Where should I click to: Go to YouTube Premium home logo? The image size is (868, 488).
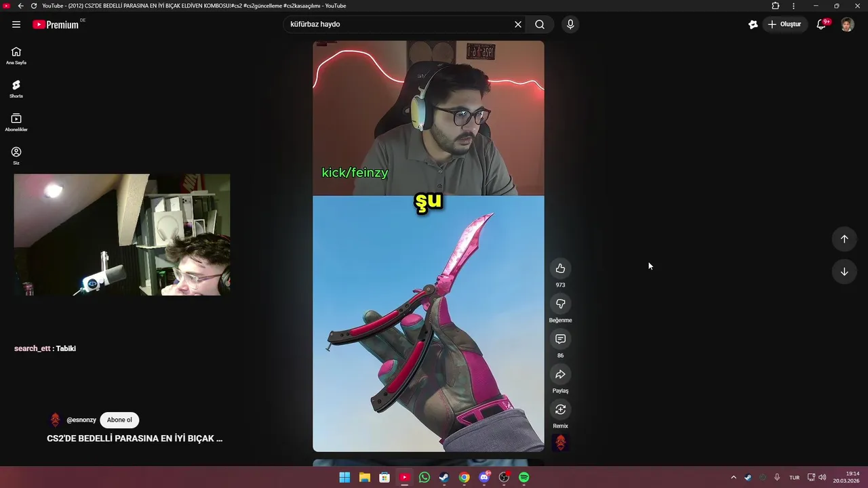coord(56,24)
